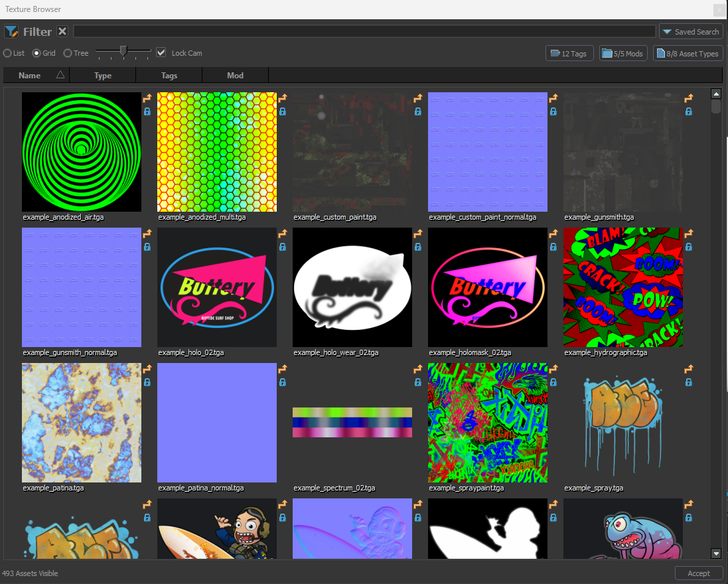Select the example_anodized_air.tga thumbnail
The image size is (728, 584).
(x=82, y=152)
